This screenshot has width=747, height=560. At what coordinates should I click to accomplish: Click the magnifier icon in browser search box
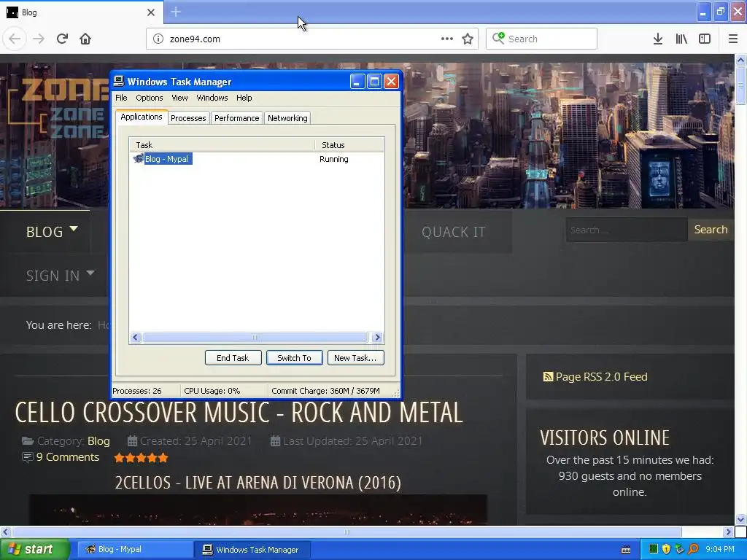pyautogui.click(x=498, y=38)
